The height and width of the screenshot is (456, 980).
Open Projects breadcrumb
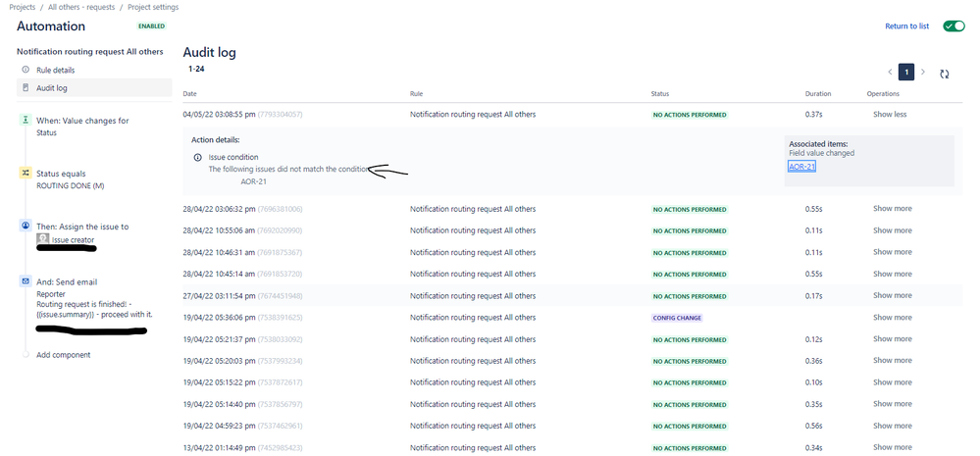22,8
